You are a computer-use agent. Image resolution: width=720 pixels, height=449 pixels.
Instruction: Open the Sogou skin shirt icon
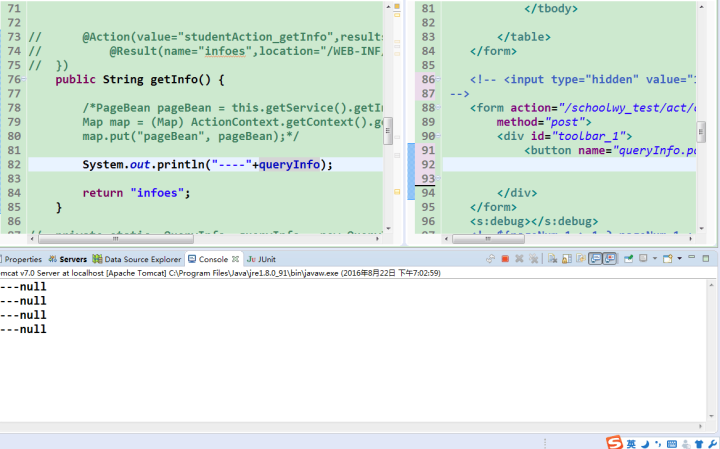click(x=699, y=444)
